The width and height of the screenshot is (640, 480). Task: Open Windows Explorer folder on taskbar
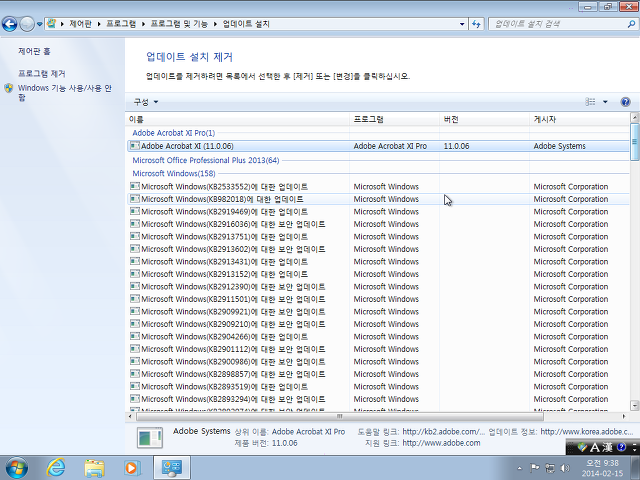point(94,468)
